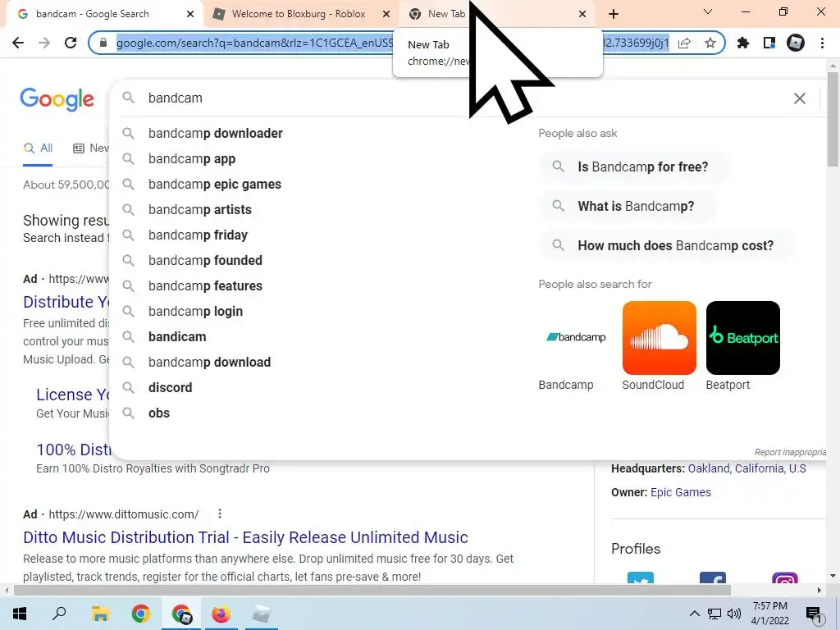Open File Explorer from taskbar

coord(100,614)
